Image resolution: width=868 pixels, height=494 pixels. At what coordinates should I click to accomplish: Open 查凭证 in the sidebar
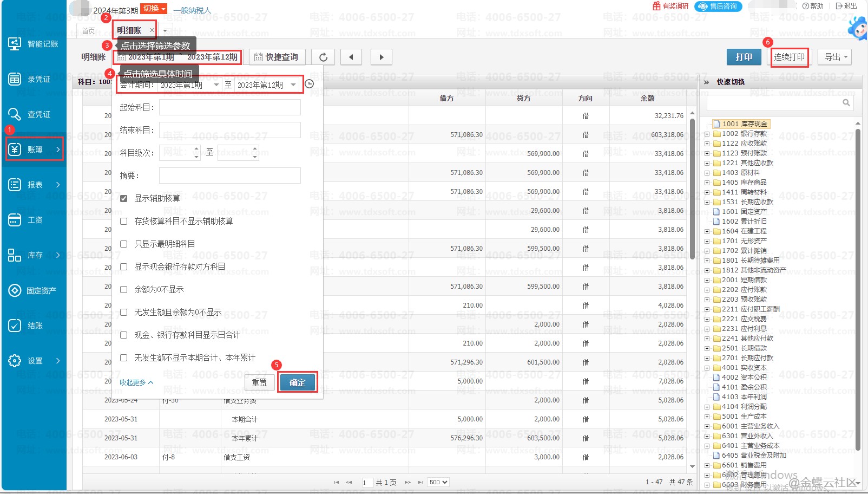[35, 114]
